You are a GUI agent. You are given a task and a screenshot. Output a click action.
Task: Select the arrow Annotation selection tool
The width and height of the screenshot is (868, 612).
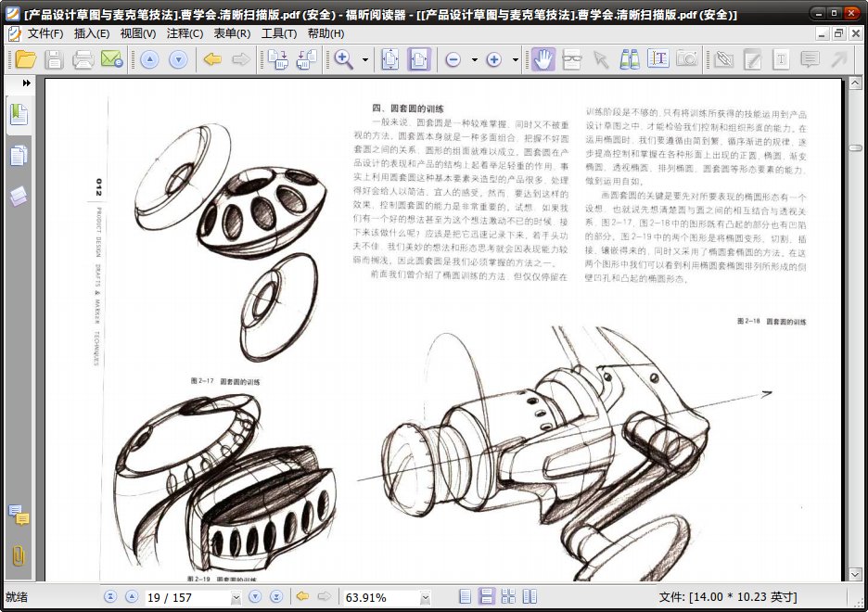(x=601, y=59)
